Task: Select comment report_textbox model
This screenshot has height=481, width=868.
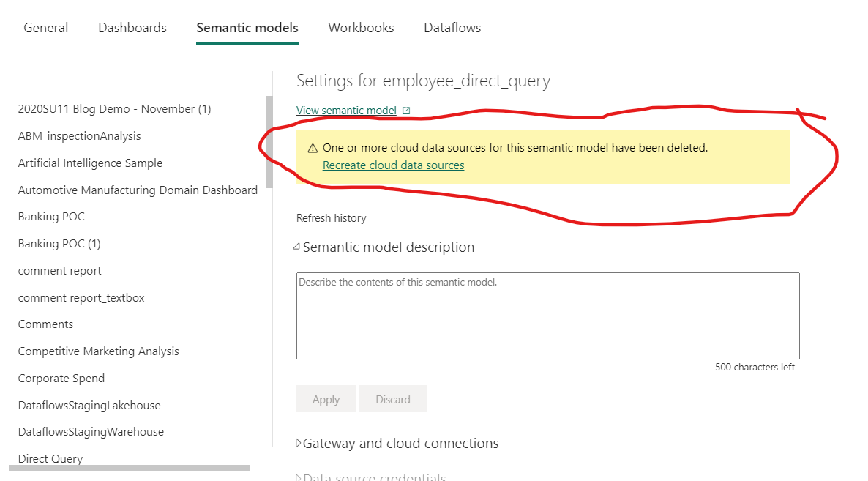Action: click(x=81, y=298)
